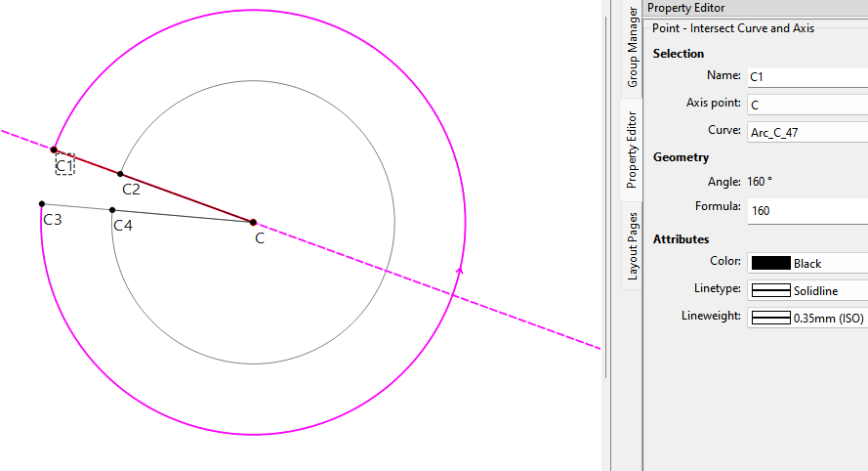Open the Curve dropdown showing Arc_C_47
The height and width of the screenshot is (471, 868).
[x=806, y=131]
